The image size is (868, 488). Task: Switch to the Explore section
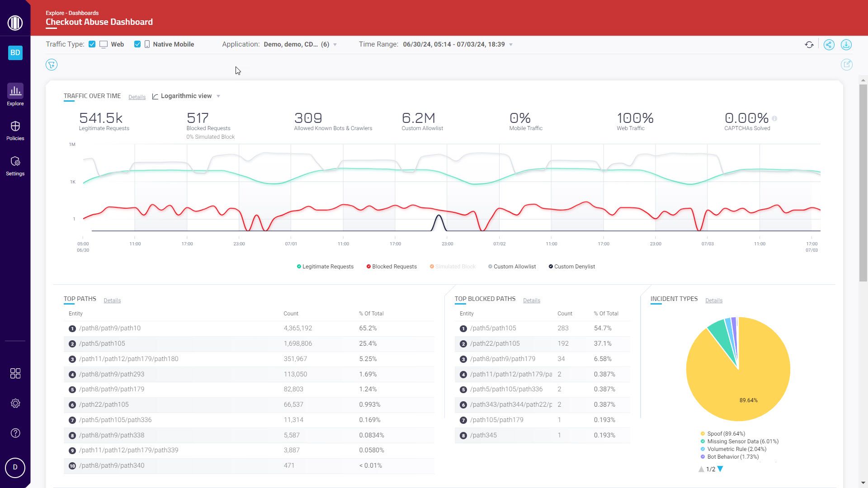15,95
